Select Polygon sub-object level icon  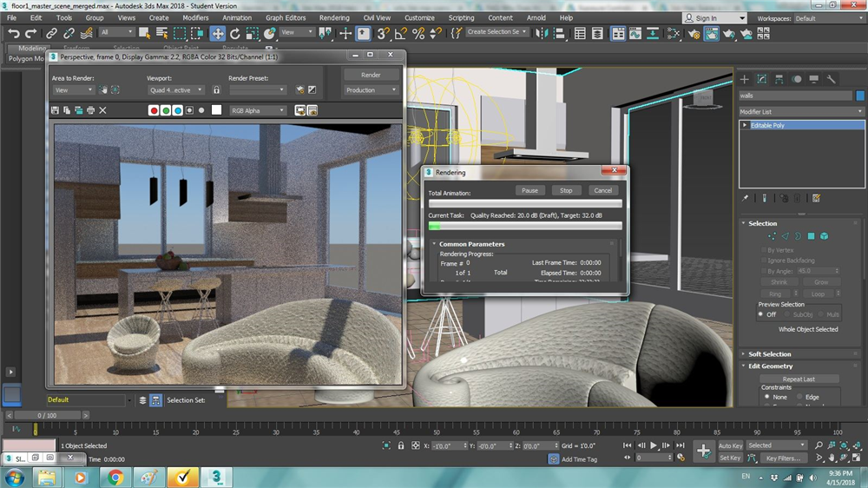(811, 235)
